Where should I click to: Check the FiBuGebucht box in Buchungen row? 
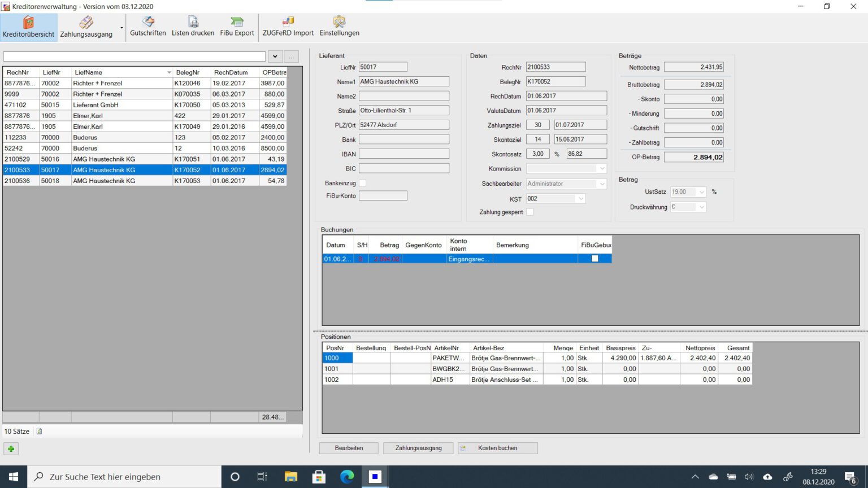click(x=594, y=259)
